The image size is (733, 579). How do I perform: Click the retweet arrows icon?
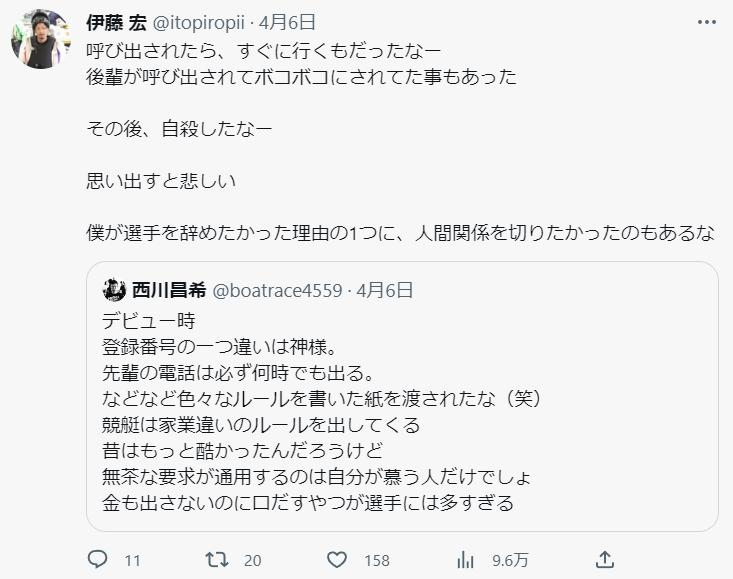(x=215, y=559)
